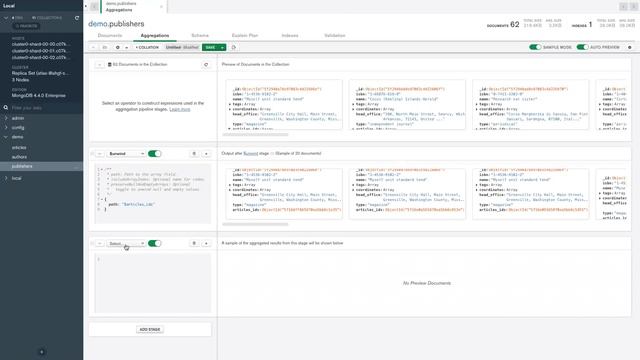Expand coordinates array in first preview document

tap(230, 109)
